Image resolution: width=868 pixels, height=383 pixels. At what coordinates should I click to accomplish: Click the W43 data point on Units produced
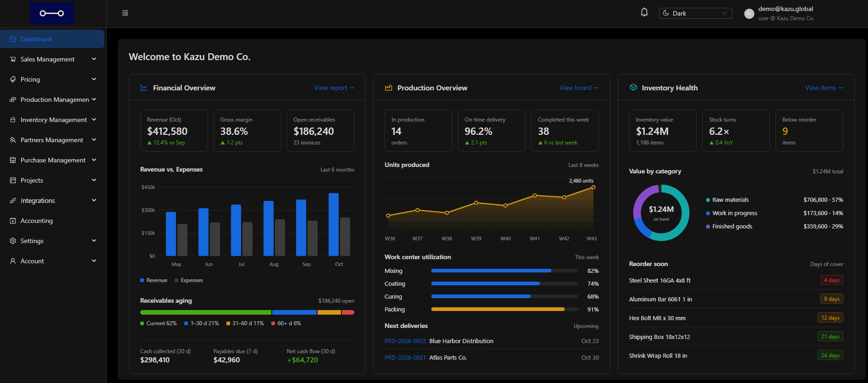[593, 187]
